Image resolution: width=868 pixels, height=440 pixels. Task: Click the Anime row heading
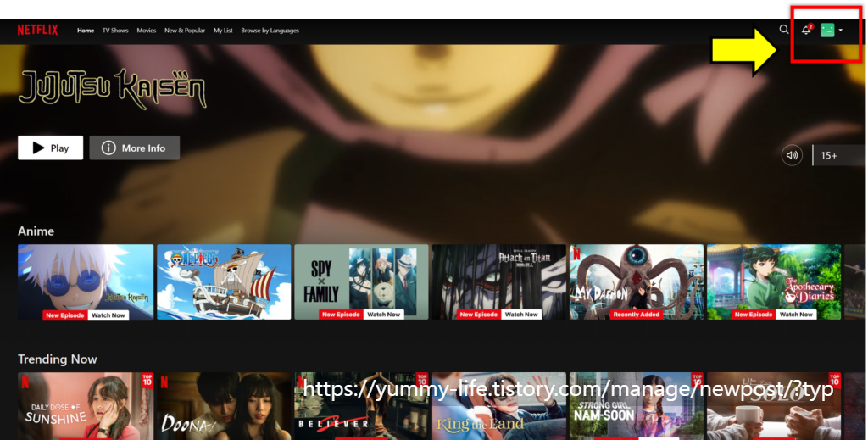click(36, 231)
